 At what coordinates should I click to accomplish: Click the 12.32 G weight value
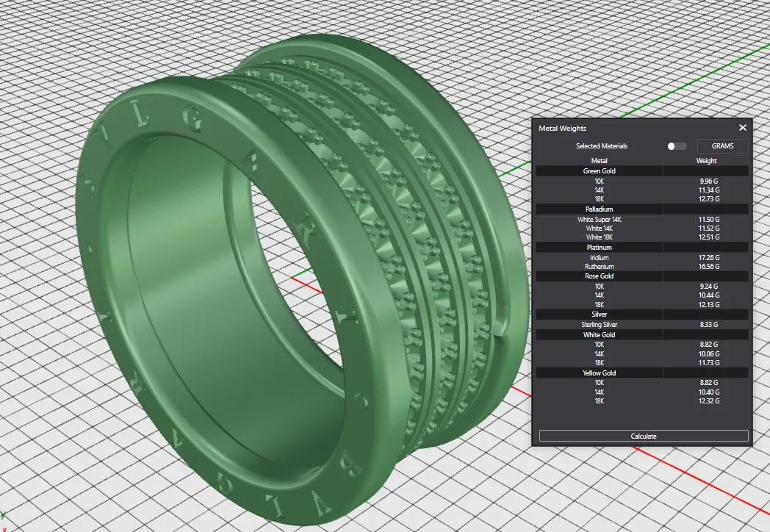point(708,401)
